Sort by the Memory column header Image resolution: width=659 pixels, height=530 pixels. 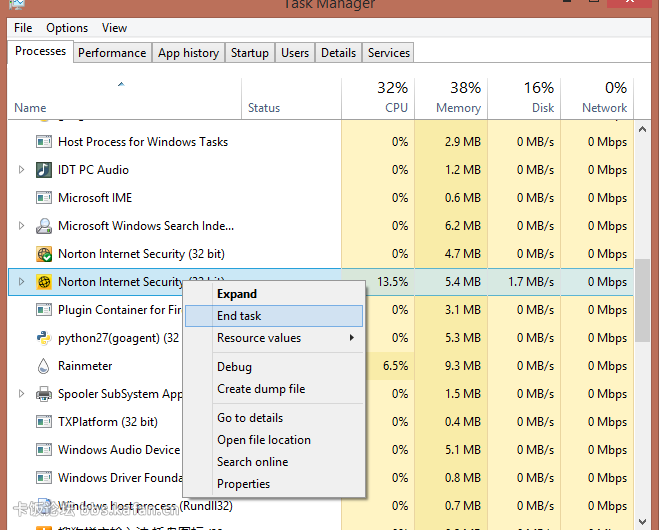(451, 98)
